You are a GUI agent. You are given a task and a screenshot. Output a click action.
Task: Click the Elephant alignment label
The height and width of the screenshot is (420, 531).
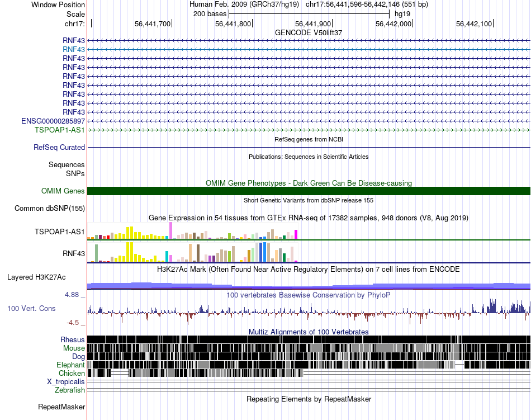tap(70, 365)
